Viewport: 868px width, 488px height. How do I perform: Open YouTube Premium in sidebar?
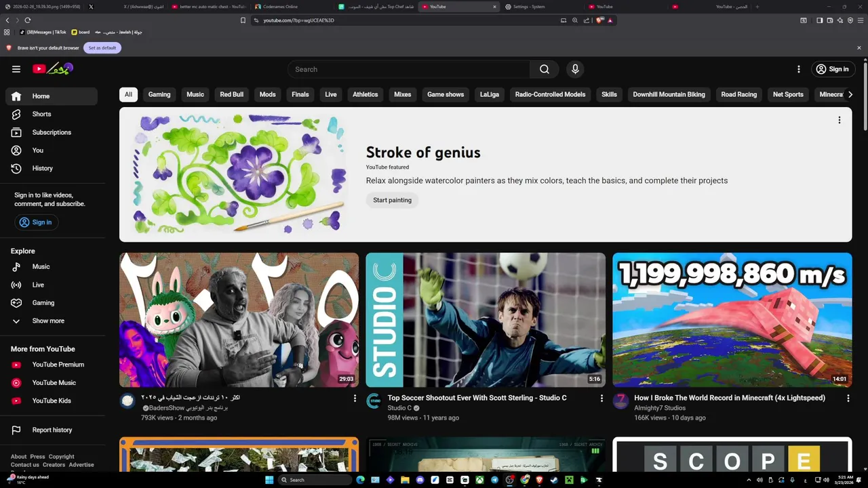click(x=52, y=365)
